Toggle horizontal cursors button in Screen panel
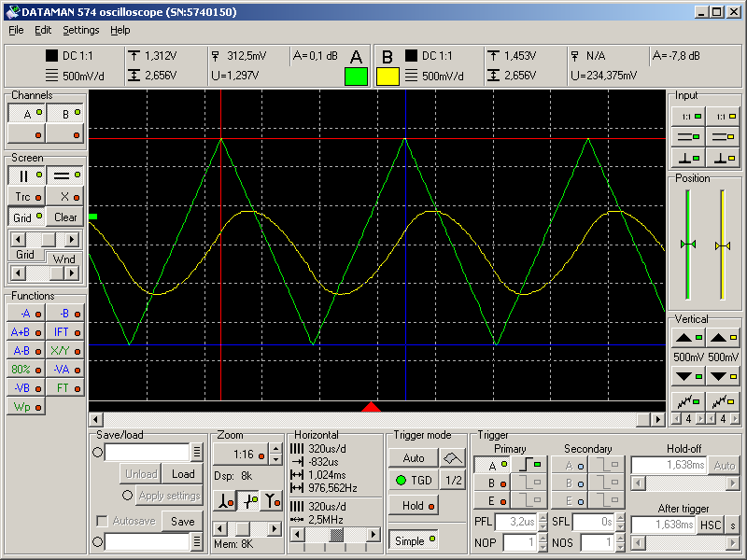 point(65,175)
